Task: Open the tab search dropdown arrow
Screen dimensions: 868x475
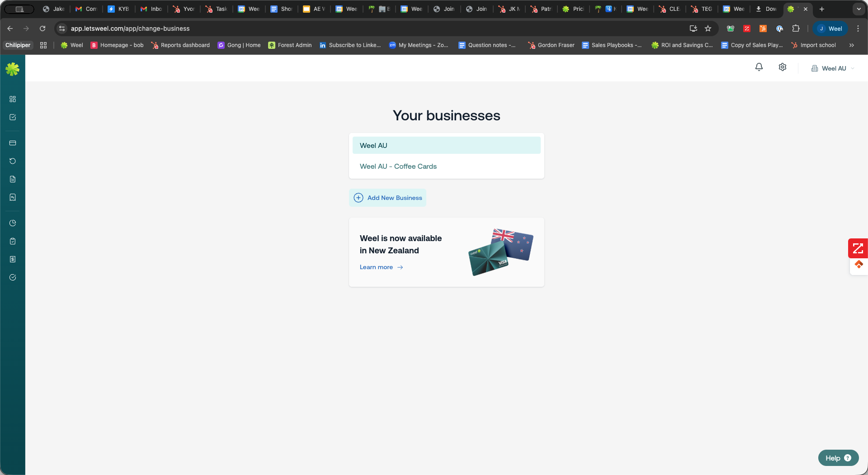Action: 859,9
